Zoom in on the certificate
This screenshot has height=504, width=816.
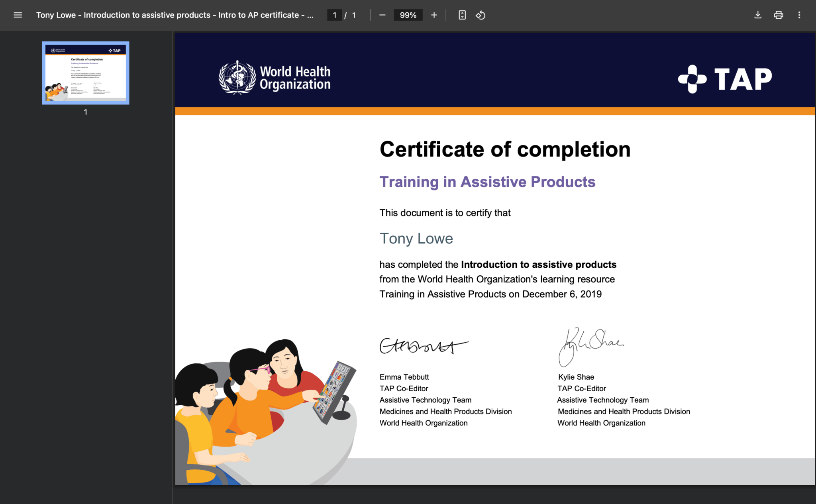coord(433,15)
